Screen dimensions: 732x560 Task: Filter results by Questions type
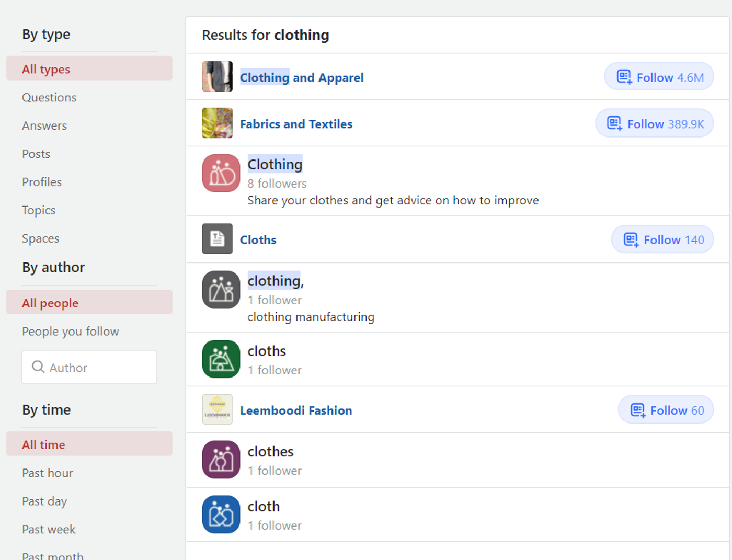coord(49,97)
